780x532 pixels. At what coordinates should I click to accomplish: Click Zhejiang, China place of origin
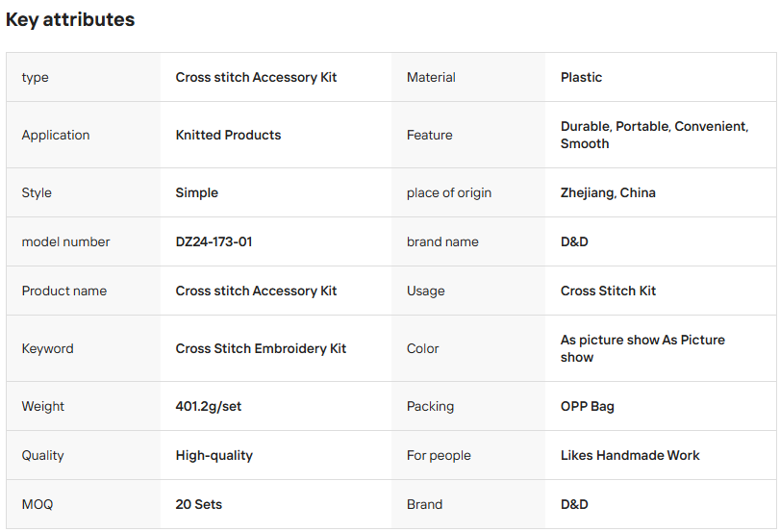pos(608,192)
